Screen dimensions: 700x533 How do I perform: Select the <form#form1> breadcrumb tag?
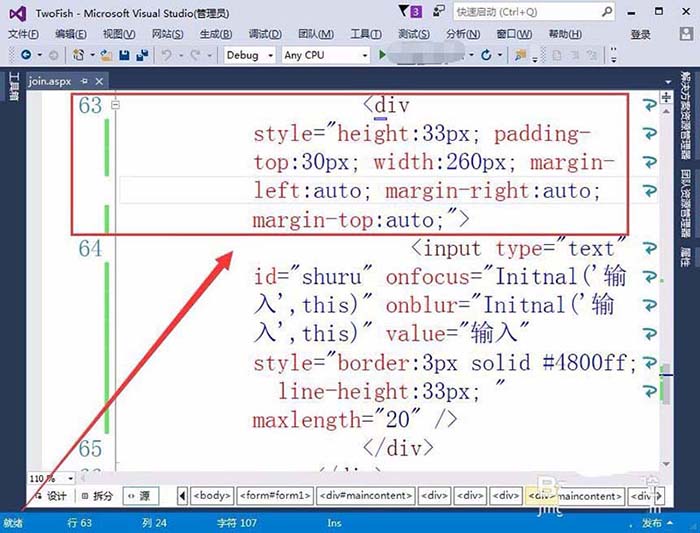pos(275,496)
